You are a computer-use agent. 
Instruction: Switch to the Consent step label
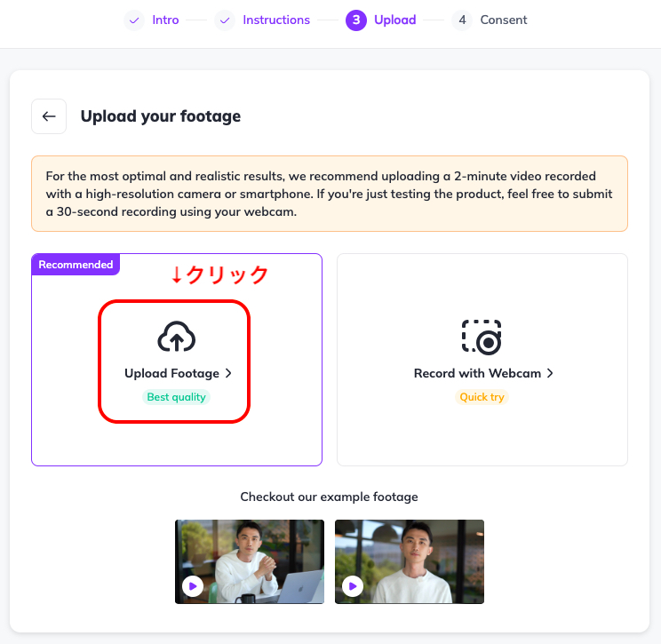504,20
